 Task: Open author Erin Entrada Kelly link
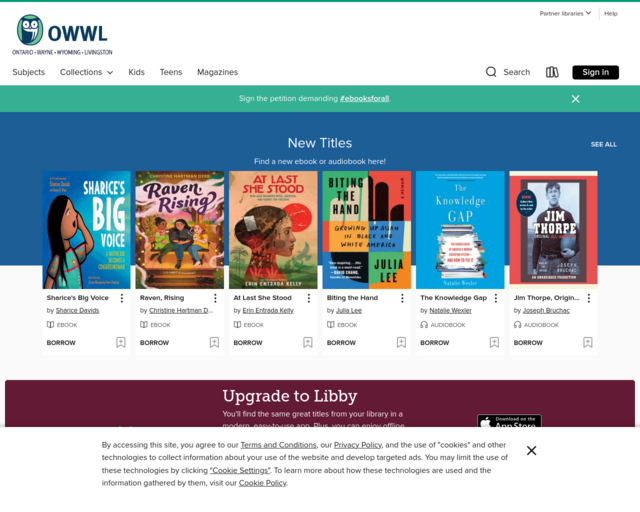tap(268, 310)
